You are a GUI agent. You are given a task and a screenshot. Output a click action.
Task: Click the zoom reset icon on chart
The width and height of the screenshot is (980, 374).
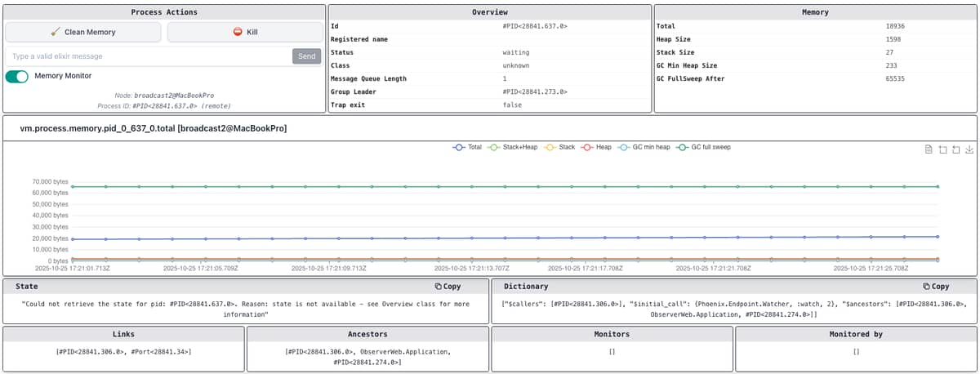955,149
